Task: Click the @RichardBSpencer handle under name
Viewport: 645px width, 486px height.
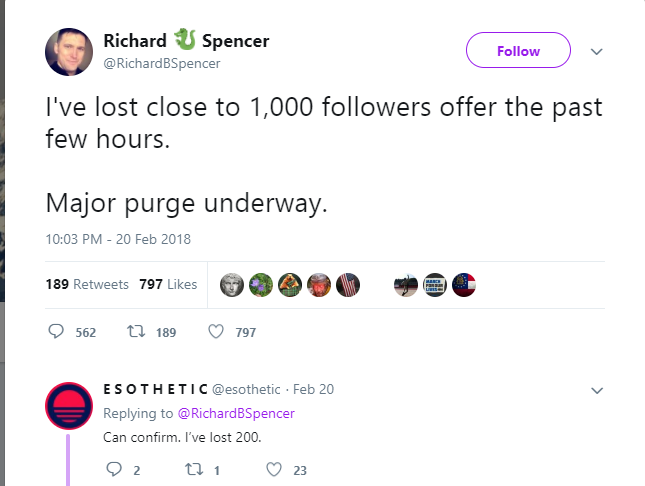Action: click(x=162, y=63)
